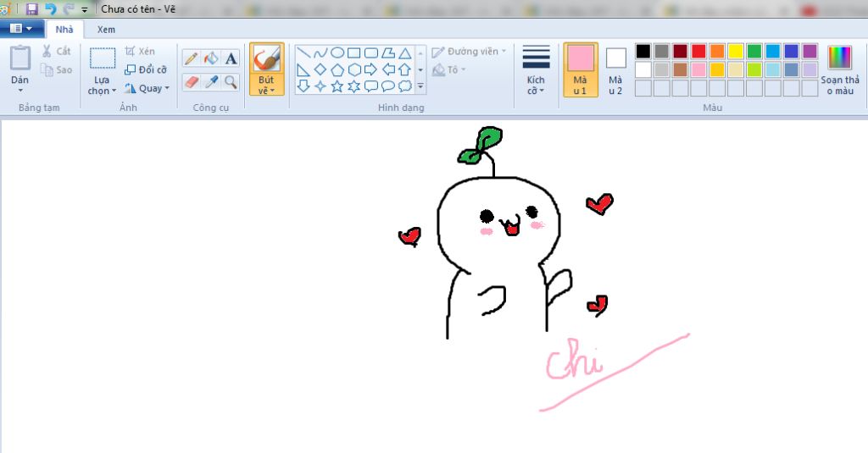Viewport: 868px width, 453px height.
Task: Open the quick access toolbar customize arrow
Action: pos(84,9)
